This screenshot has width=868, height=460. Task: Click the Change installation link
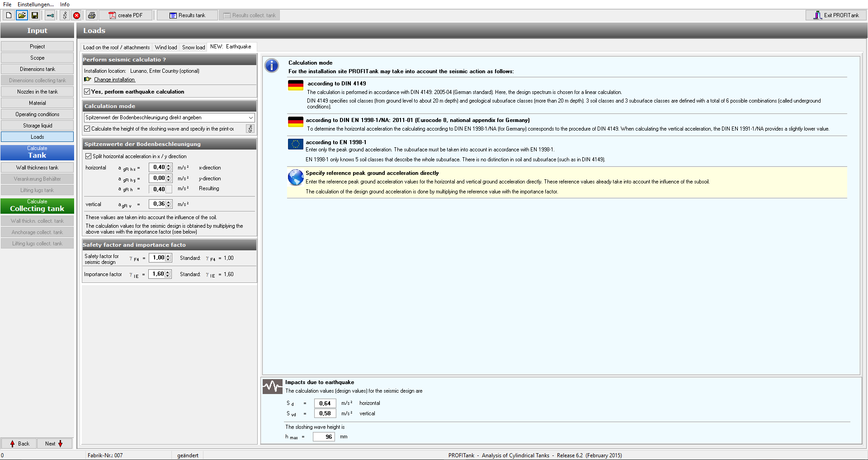(x=114, y=80)
